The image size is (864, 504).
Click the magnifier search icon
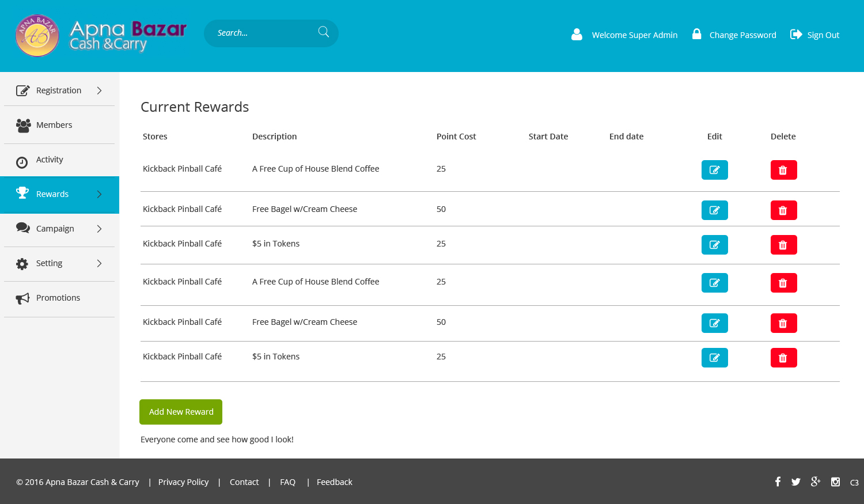click(324, 32)
